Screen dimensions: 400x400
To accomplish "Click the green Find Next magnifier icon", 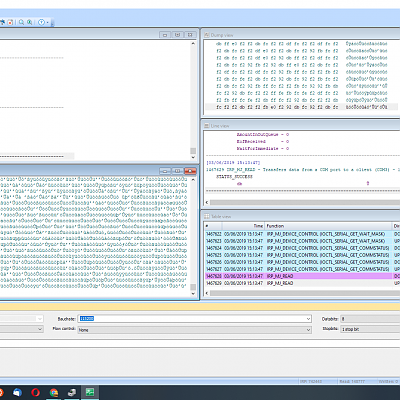I will pyautogui.click(x=30, y=22).
